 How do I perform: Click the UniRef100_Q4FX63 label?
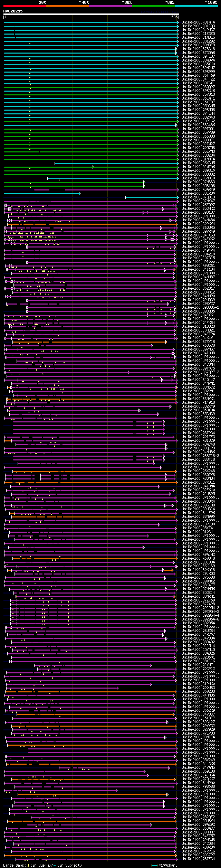tap(198, 235)
